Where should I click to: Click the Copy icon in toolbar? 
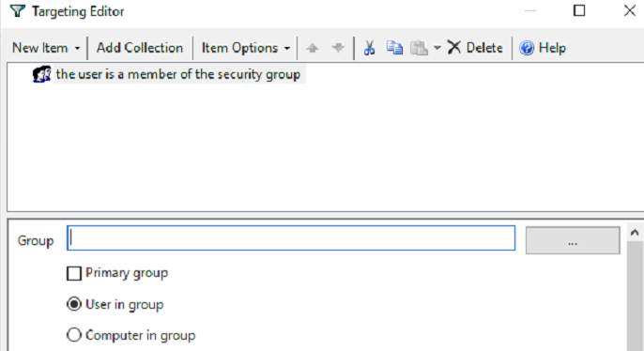click(x=394, y=48)
